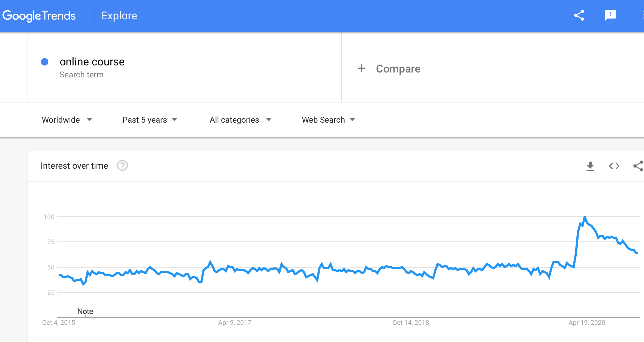This screenshot has width=644, height=342.
Task: Expand the Web Search type dropdown
Action: 329,120
